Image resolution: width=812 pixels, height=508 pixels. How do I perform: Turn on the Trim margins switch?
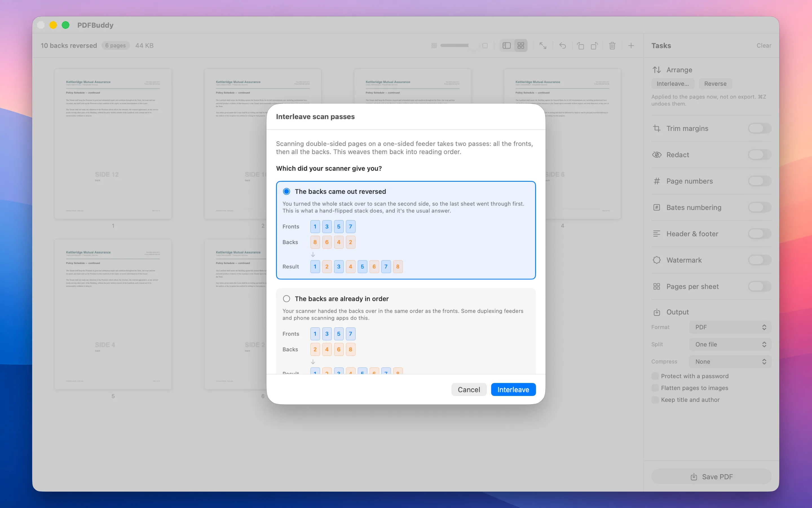[x=760, y=128]
